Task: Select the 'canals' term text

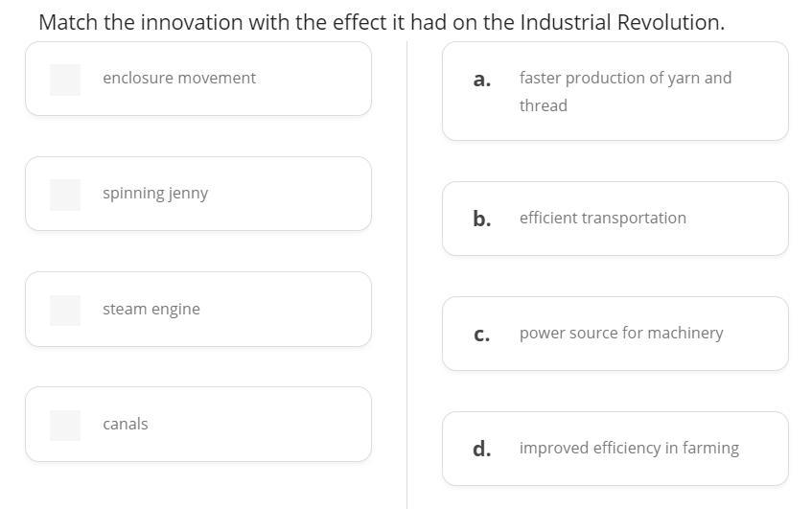Action: [126, 424]
